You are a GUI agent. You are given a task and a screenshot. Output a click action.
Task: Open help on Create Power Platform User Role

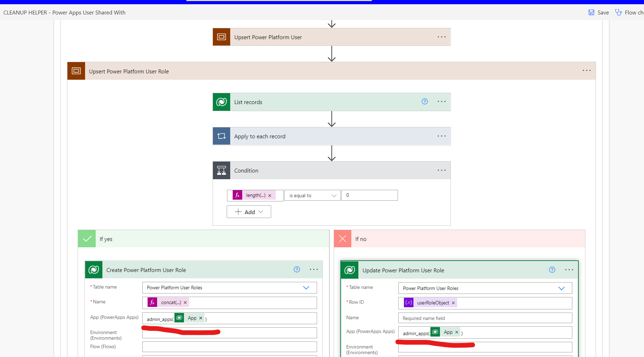pos(297,269)
